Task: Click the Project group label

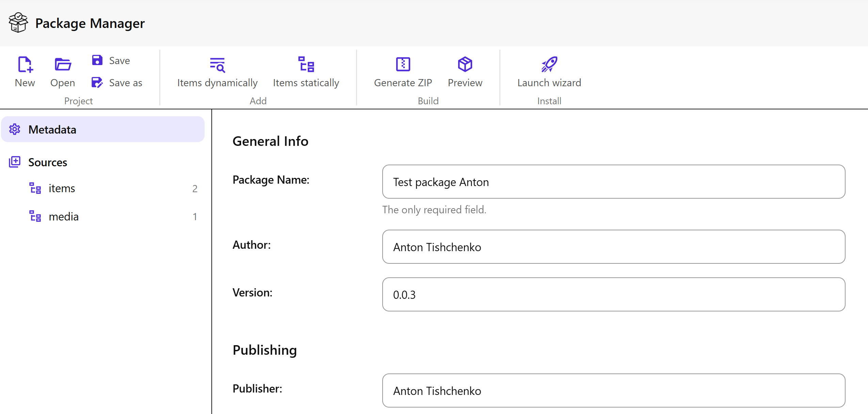Action: click(x=78, y=101)
